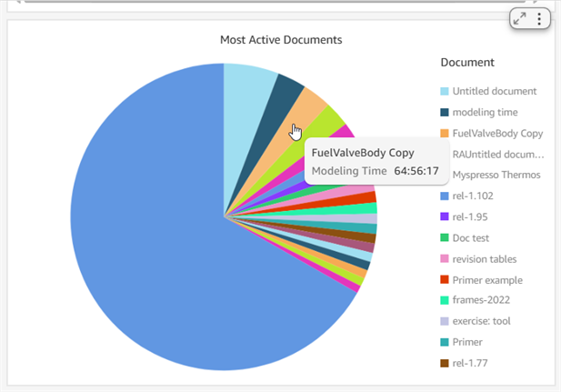Click the brown rel-1.77 pie slice
The image size is (561, 392).
coord(357,237)
